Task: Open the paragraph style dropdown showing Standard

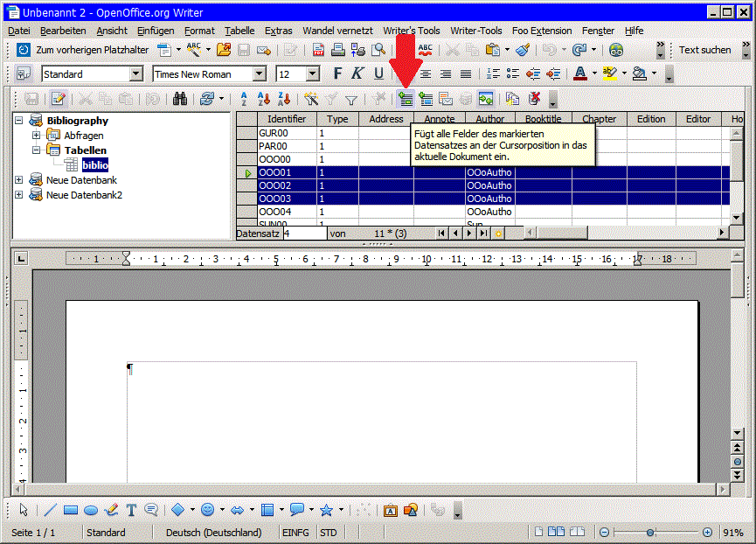Action: click(136, 73)
